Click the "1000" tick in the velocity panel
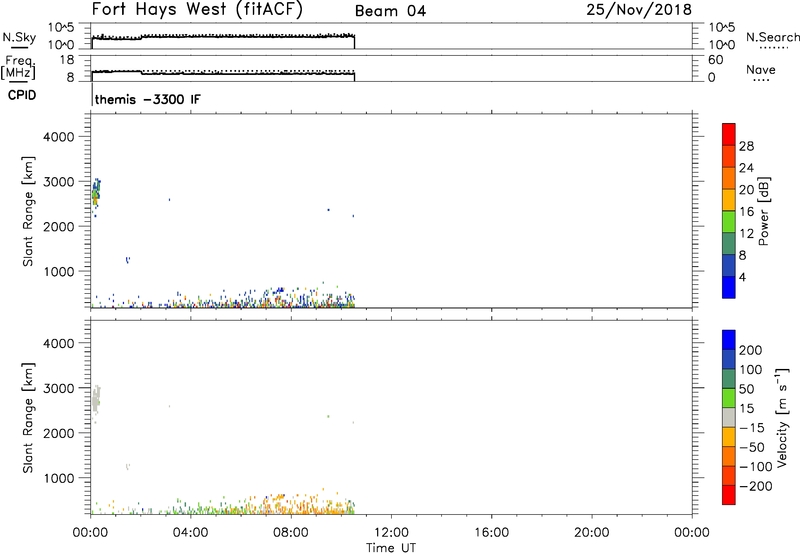This screenshot has height=554, width=800. pos(59,478)
